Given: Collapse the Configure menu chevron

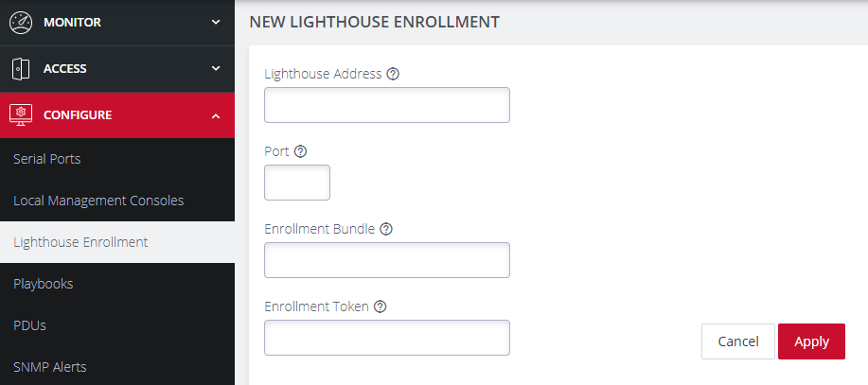Looking at the screenshot, I should (x=216, y=115).
